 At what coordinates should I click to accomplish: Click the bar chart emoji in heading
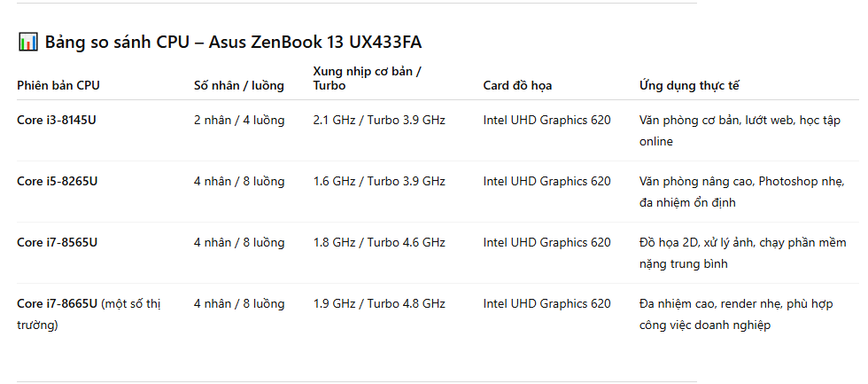pos(27,42)
